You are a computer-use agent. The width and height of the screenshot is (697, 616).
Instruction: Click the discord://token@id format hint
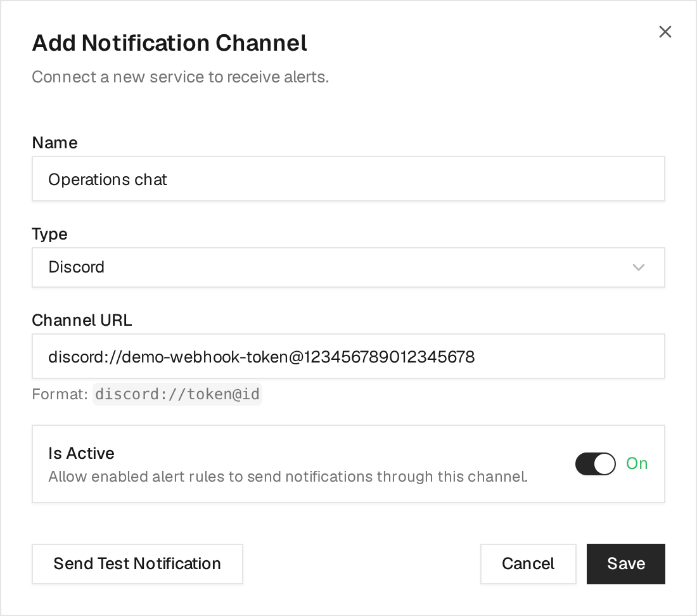tap(177, 394)
